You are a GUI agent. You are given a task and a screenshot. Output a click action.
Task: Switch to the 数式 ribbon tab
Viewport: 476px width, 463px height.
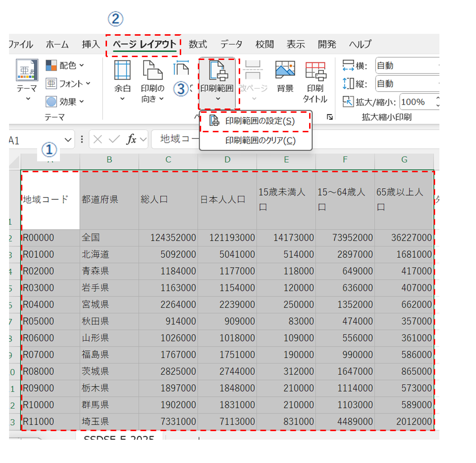click(x=198, y=44)
